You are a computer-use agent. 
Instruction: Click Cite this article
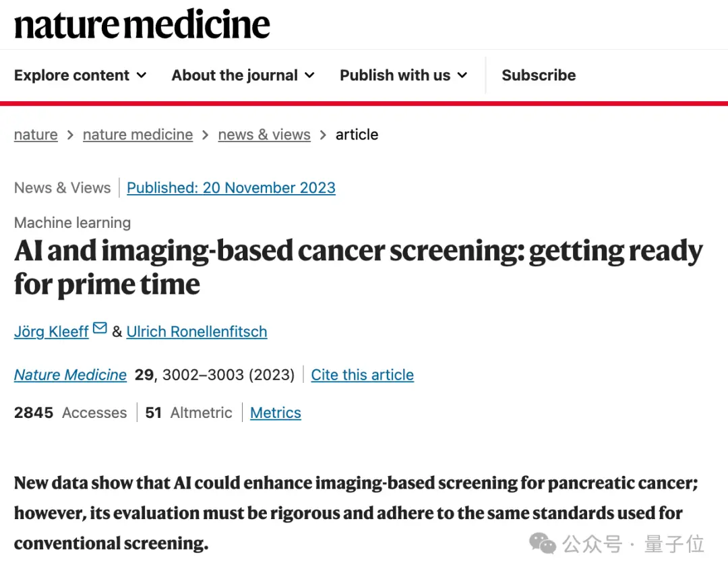(x=362, y=375)
